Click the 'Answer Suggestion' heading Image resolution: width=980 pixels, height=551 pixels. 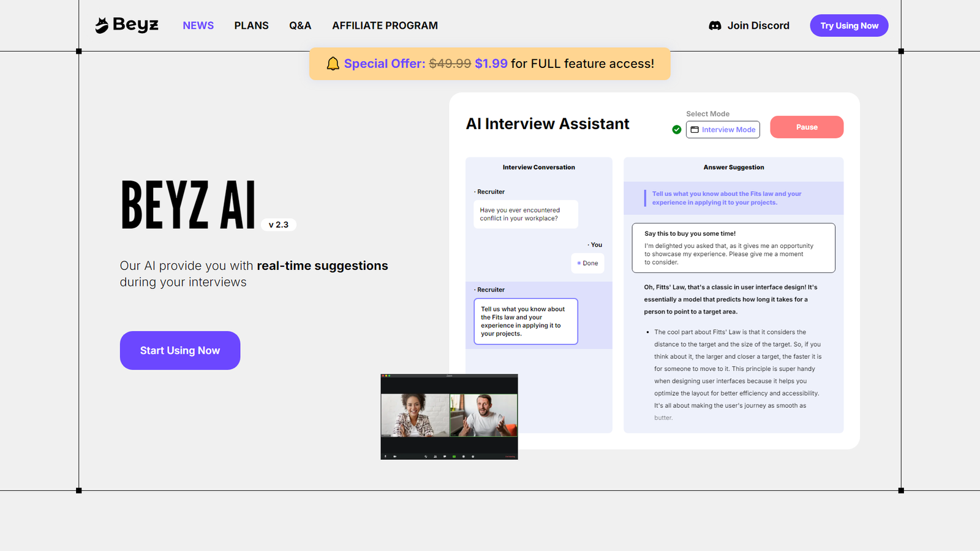[x=734, y=167]
